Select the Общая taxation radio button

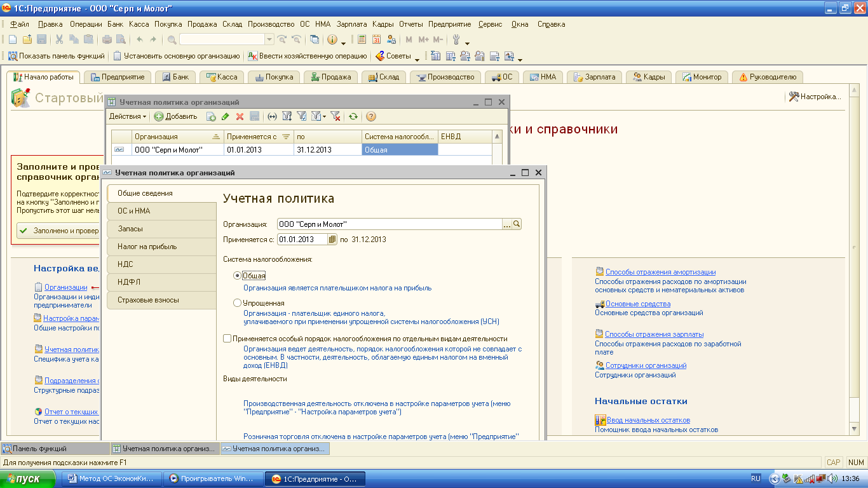(x=238, y=276)
